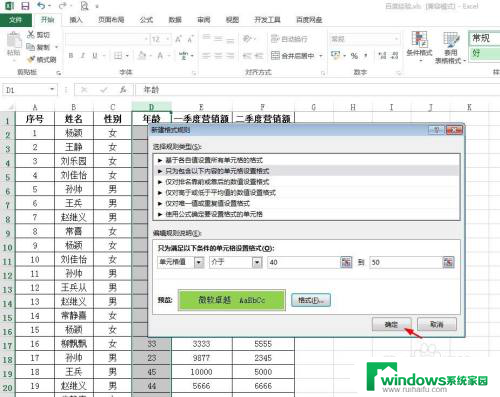Viewport: 500px width, 397px height.
Task: Click the Paste clipboard icon
Action: point(14,40)
